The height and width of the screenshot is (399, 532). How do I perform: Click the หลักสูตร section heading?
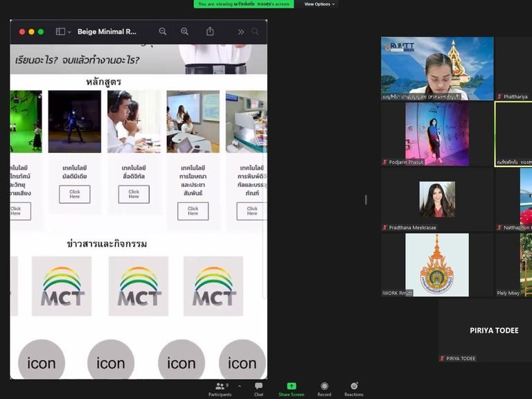(x=103, y=82)
